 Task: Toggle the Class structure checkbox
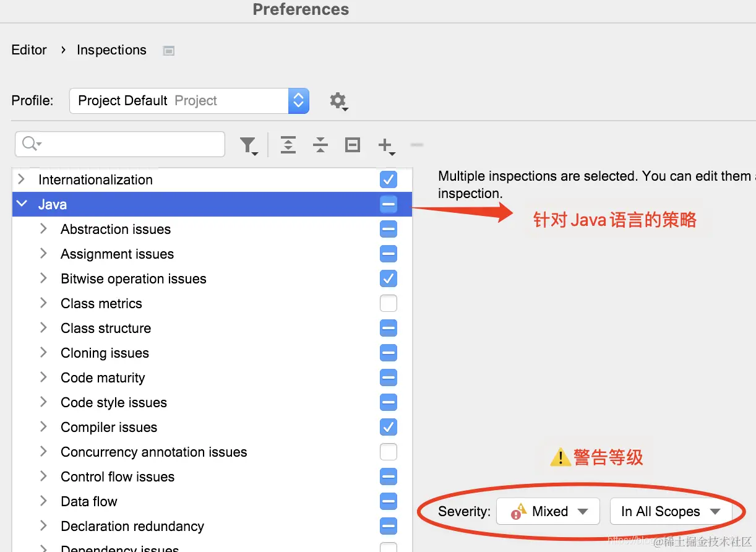(x=389, y=328)
